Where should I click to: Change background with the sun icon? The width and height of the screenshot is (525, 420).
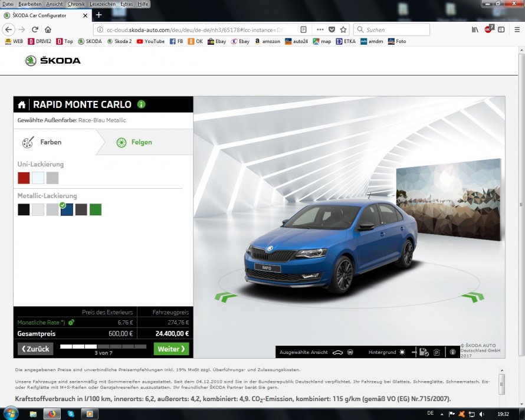point(402,352)
